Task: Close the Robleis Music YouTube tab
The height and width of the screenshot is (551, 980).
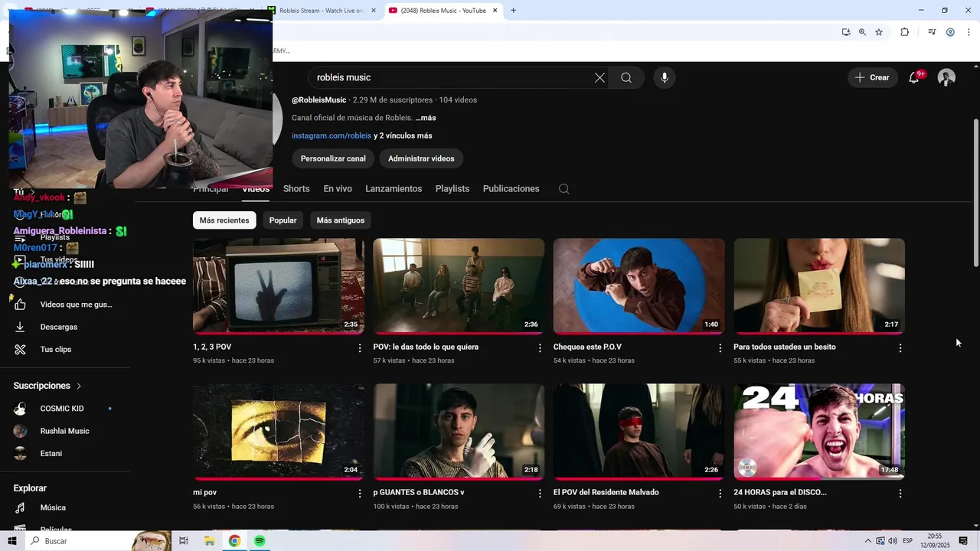Action: coord(495,11)
